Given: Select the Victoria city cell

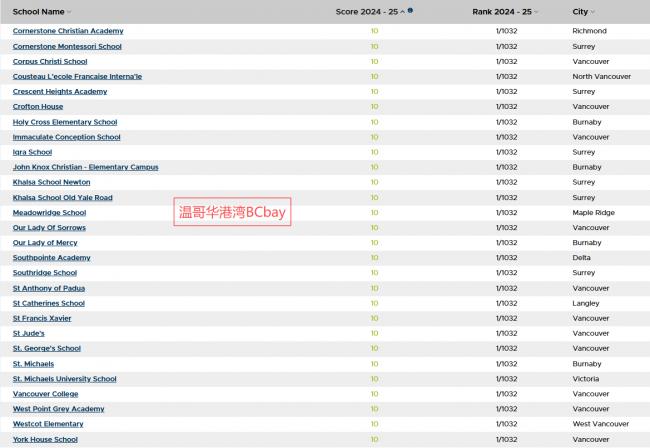Looking at the screenshot, I should (x=585, y=379).
